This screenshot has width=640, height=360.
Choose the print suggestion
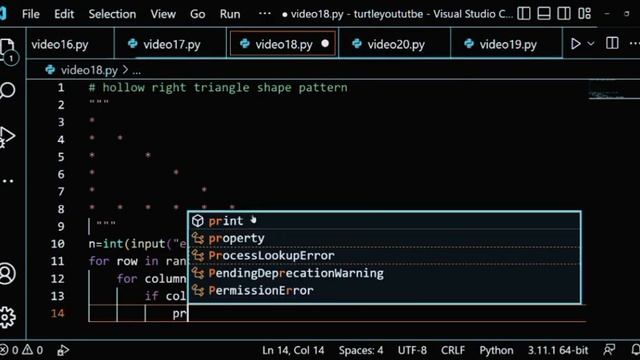coord(384,221)
